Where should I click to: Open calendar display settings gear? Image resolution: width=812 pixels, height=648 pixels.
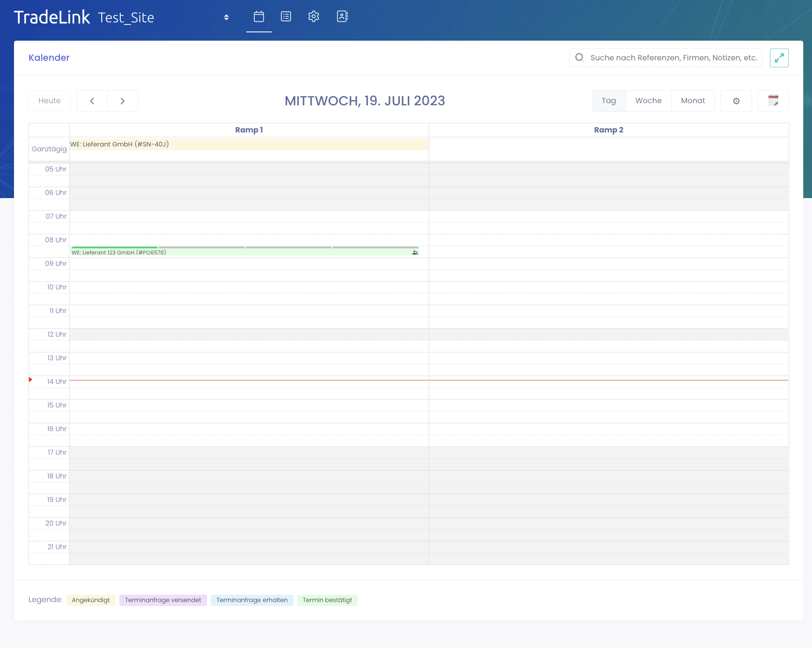point(736,101)
